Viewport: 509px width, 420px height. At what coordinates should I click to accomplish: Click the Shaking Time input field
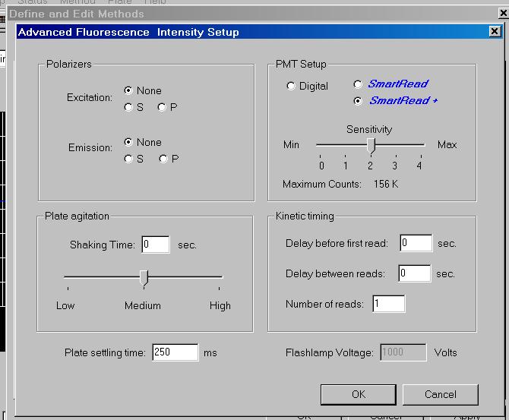(156, 245)
